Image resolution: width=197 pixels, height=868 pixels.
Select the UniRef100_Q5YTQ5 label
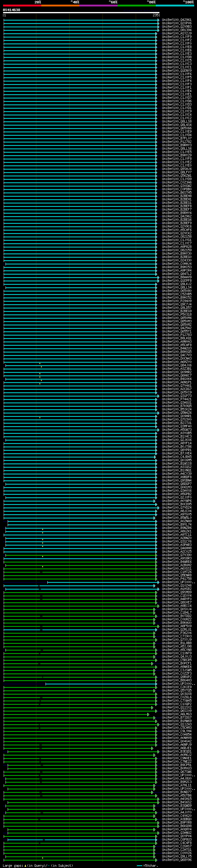point(176,691)
